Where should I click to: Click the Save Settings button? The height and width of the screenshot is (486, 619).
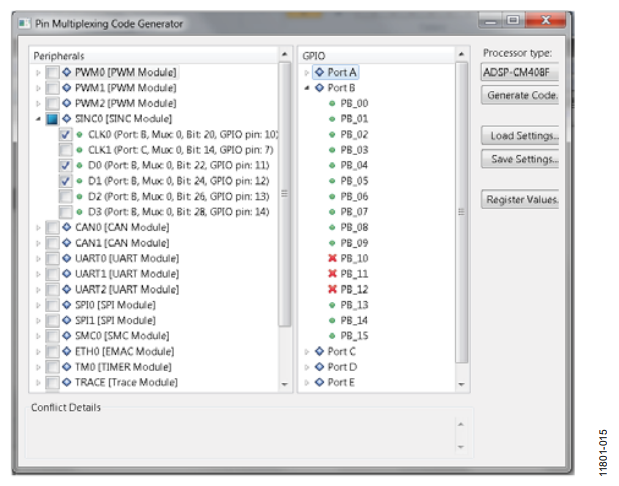pyautogui.click(x=520, y=159)
